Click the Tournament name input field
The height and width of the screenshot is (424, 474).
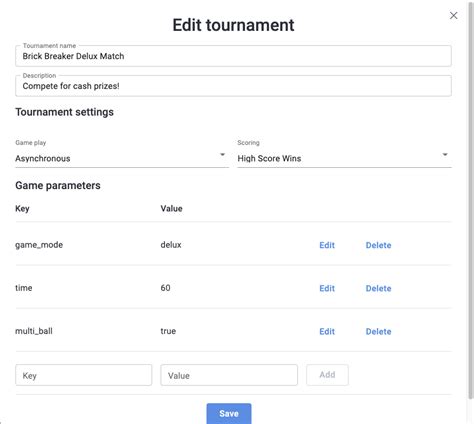(233, 56)
